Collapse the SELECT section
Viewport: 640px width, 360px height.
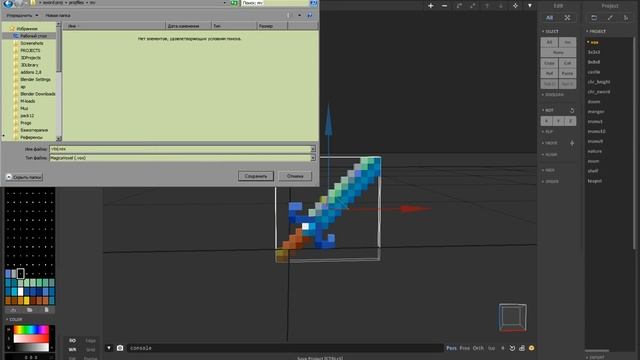[x=550, y=31]
